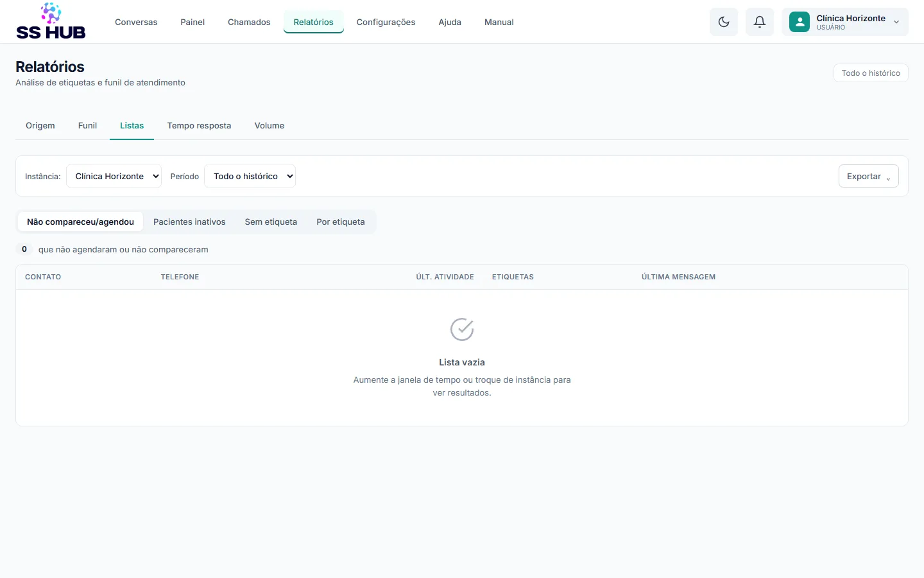Click the Lista vazia message text

[462, 362]
